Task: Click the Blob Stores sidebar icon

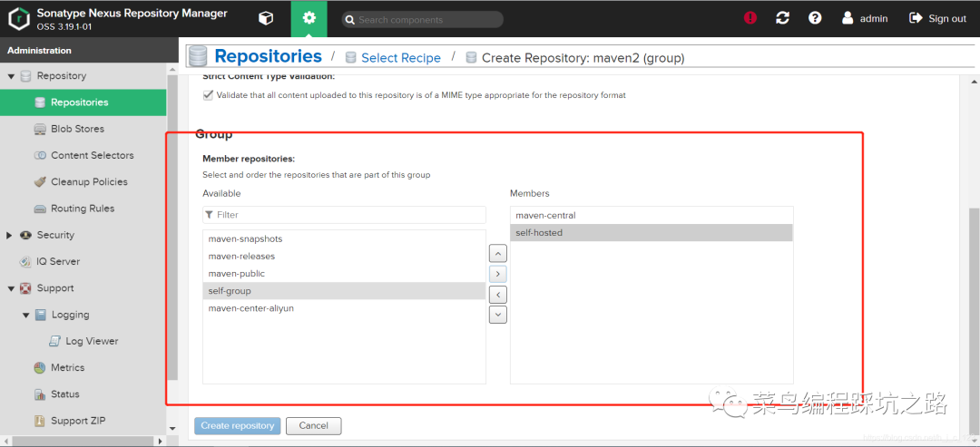Action: (x=40, y=129)
